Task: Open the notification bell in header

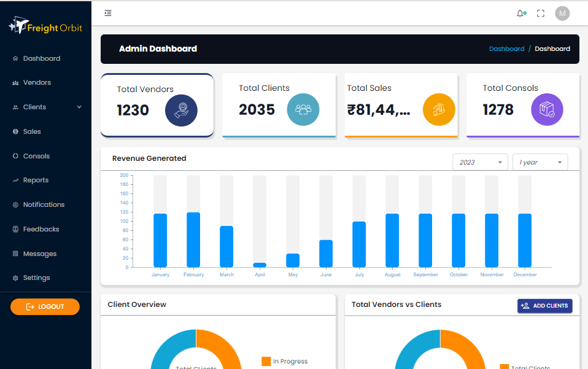Action: 520,14
